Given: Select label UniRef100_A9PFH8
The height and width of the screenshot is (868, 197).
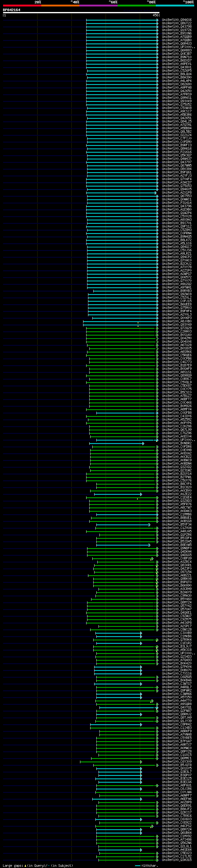Looking at the screenshot, I should click(x=176, y=88).
